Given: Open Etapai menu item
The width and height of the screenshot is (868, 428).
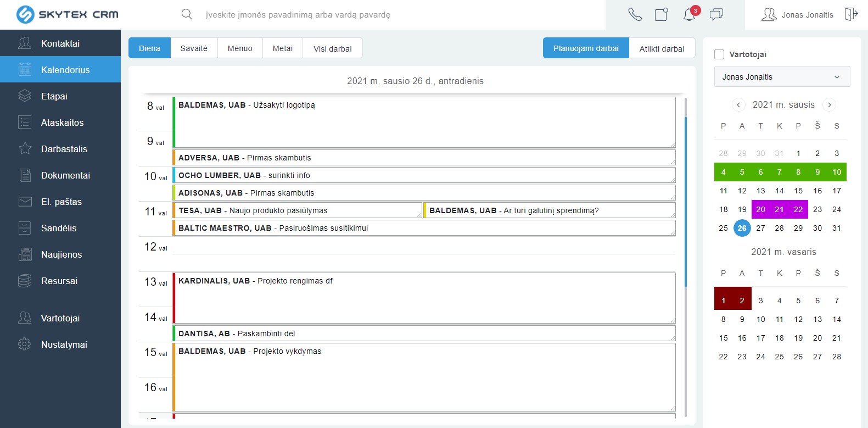Looking at the screenshot, I should pyautogui.click(x=60, y=96).
